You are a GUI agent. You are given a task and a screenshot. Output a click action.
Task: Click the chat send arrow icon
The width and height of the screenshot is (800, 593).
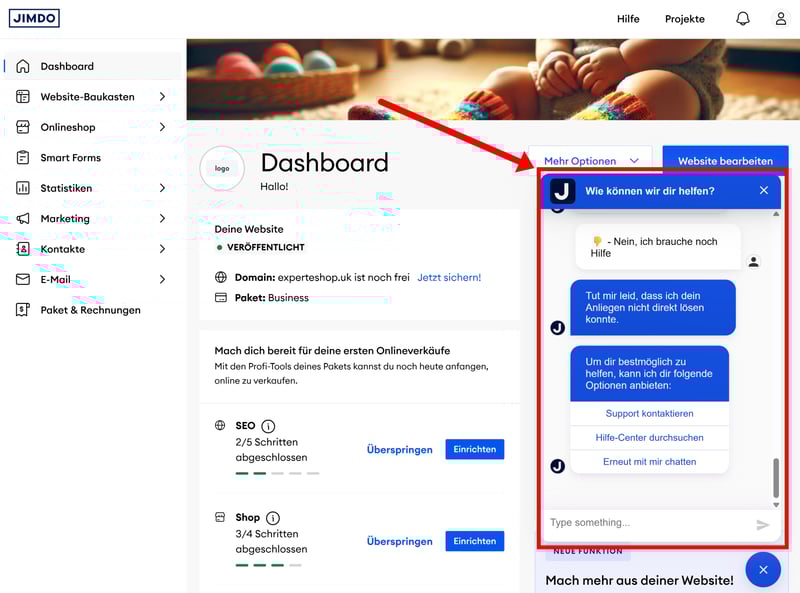[763, 524]
